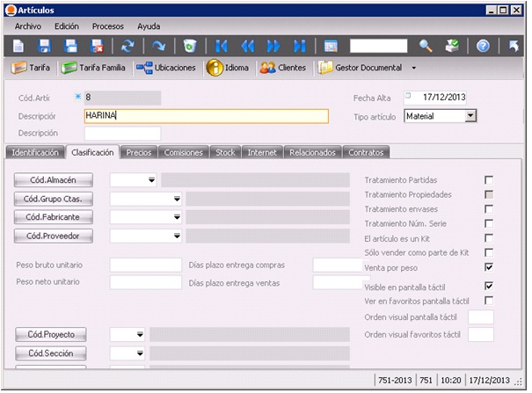Open Idioma language settings
This screenshot has height=393, width=532.
[x=228, y=68]
